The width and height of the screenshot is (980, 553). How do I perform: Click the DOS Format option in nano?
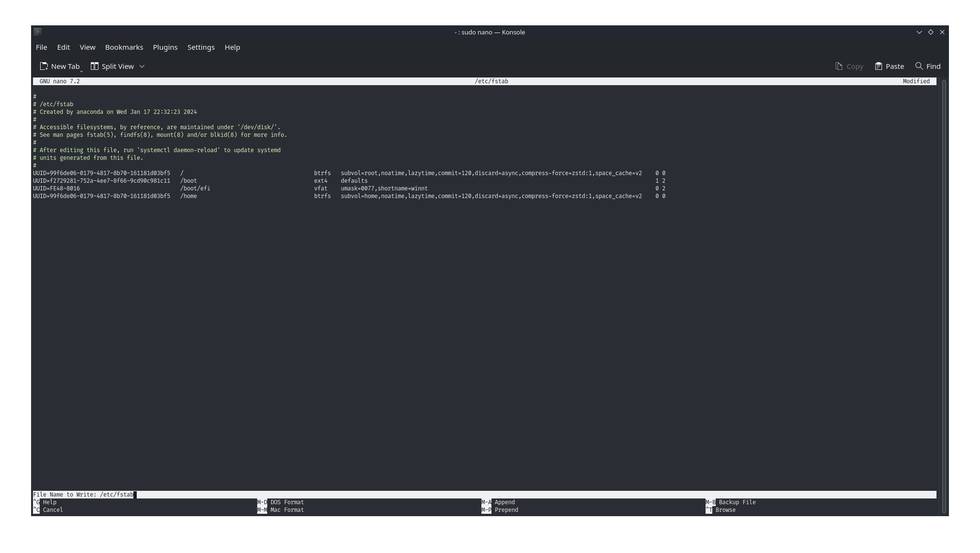pos(287,502)
